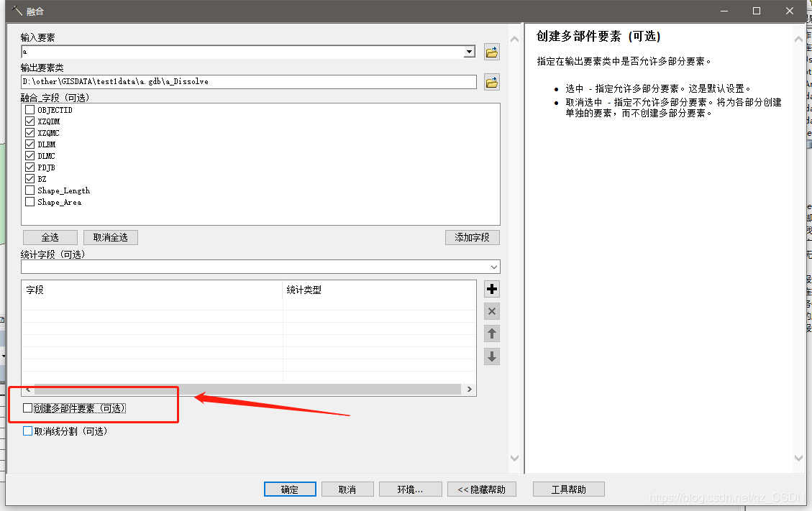The image size is (812, 511).
Task: Click the 字段 column header
Action: pyautogui.click(x=152, y=290)
